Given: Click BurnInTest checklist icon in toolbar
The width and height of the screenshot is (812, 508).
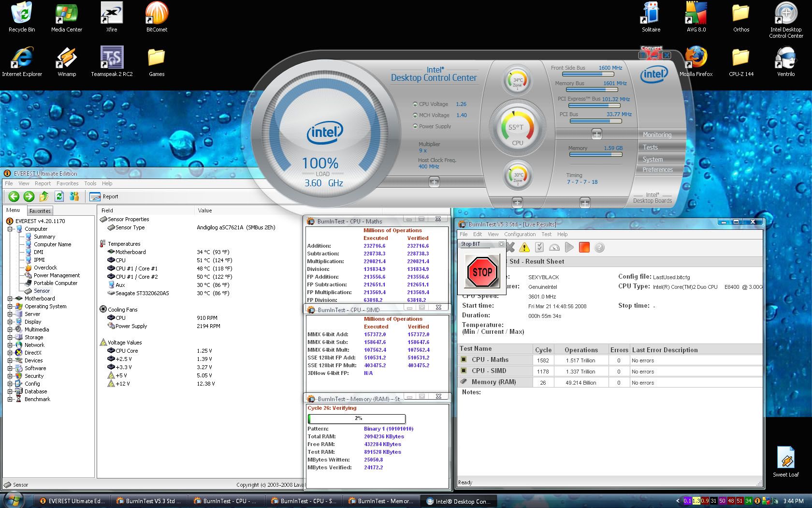Looking at the screenshot, I should click(539, 248).
